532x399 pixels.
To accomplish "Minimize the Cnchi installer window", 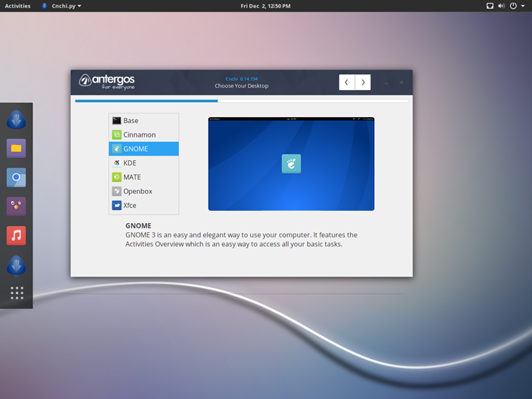I will coord(386,83).
